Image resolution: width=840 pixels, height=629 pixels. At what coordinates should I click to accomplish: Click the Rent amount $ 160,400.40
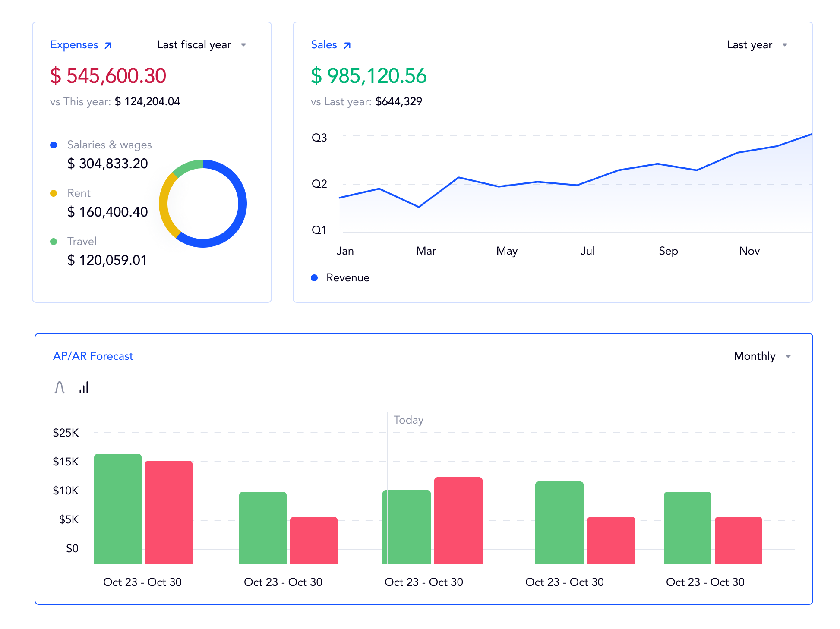coord(107,212)
